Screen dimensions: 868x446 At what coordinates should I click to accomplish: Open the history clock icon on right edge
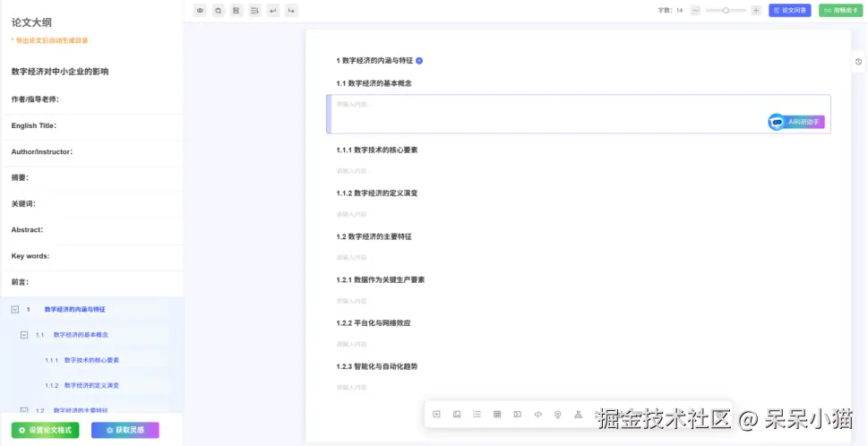coord(858,62)
